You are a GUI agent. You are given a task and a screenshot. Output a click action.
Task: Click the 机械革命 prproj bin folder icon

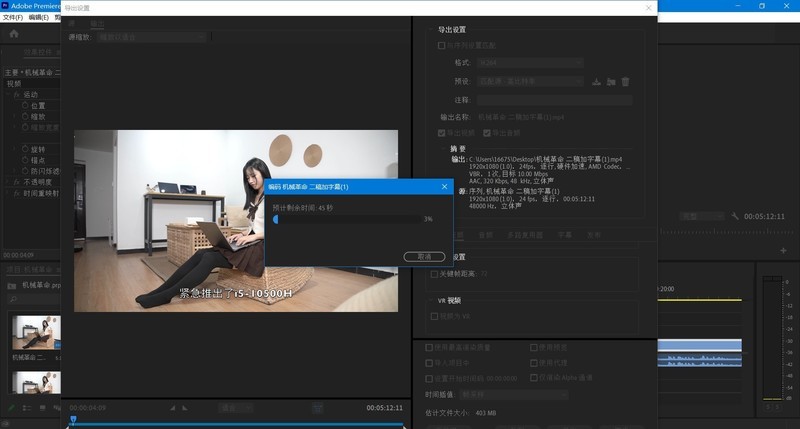coord(12,286)
